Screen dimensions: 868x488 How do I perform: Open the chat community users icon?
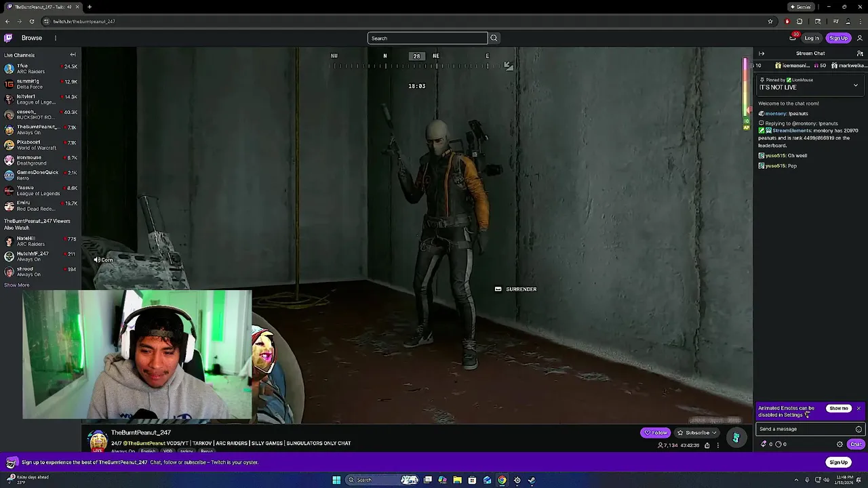coord(860,54)
